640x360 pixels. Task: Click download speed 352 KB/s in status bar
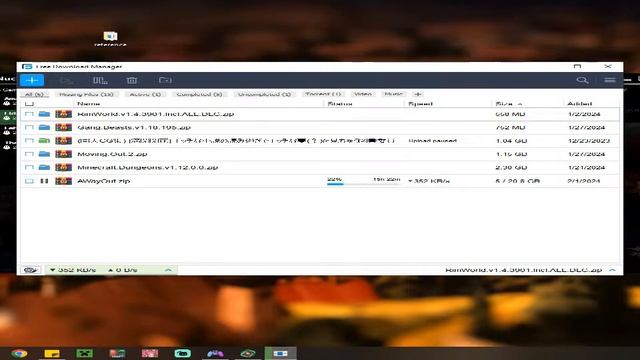pos(73,270)
